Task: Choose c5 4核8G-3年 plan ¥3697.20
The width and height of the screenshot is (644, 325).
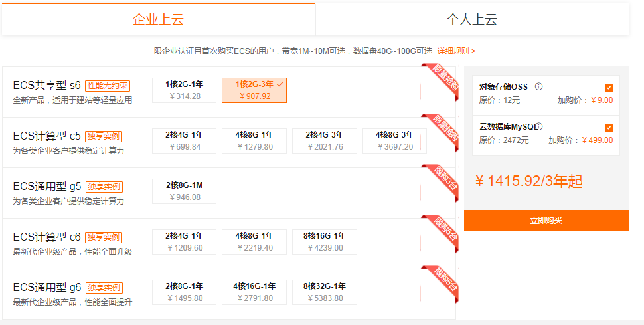Action: (394, 141)
